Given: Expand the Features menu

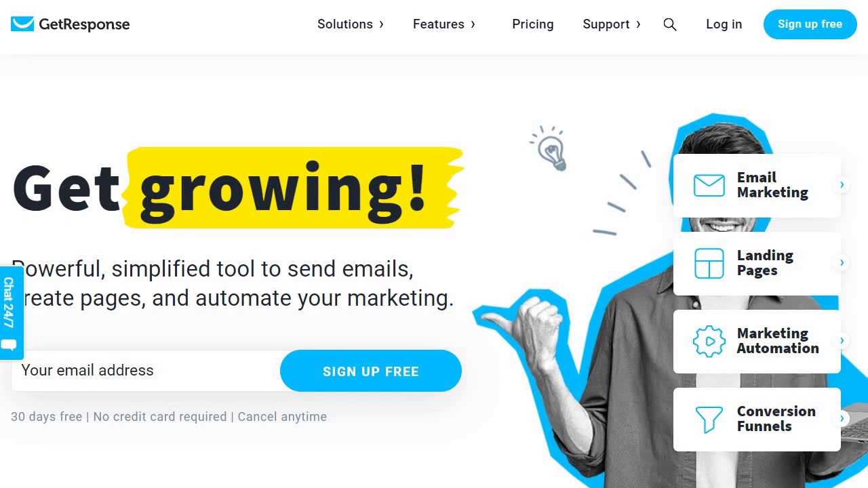Looking at the screenshot, I should tap(444, 24).
